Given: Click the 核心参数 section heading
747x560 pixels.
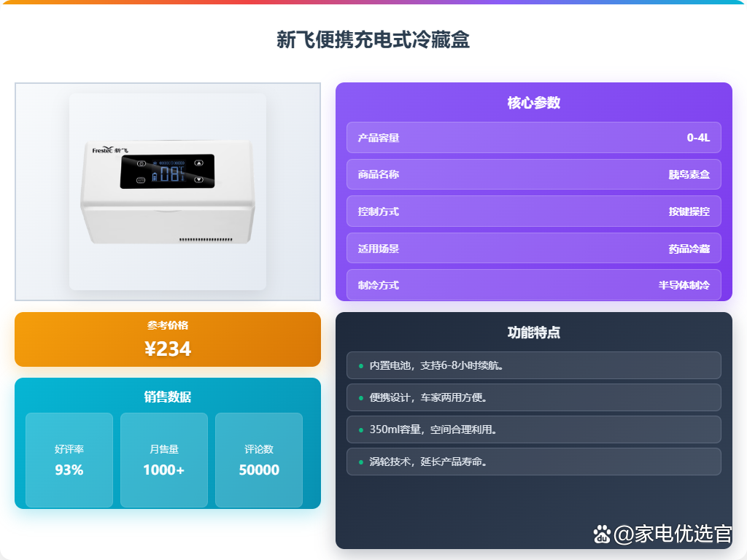Looking at the screenshot, I should (x=533, y=103).
